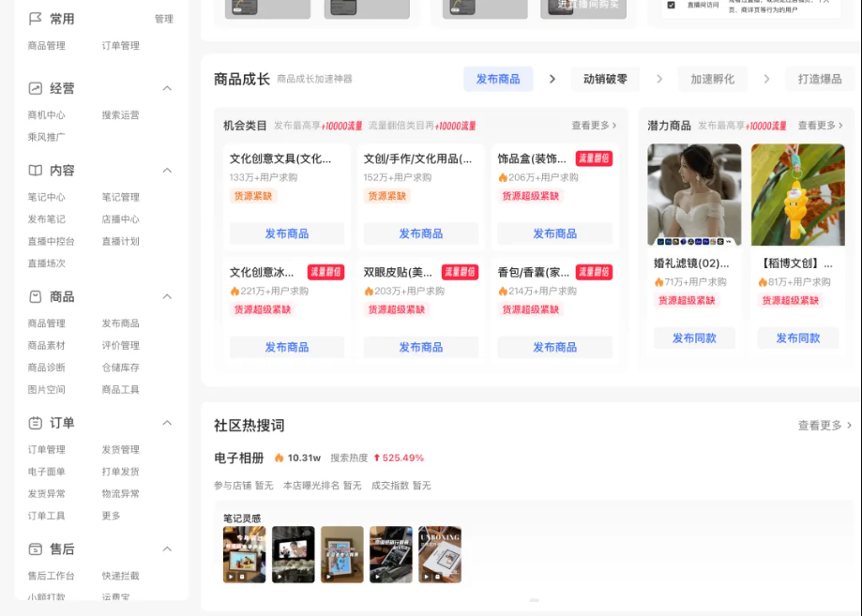This screenshot has height=616, width=862.
Task: Open 查看更多 link in 社区热搜词
Action: (x=824, y=425)
